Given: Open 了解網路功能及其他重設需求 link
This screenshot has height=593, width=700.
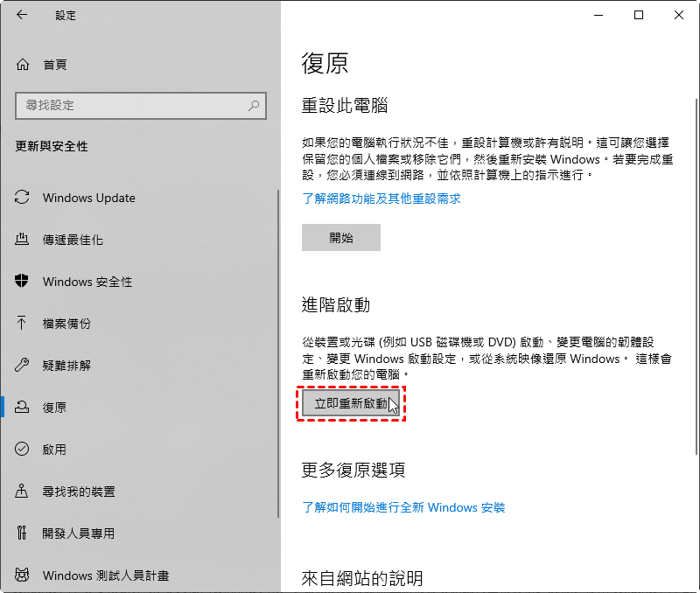Looking at the screenshot, I should 381,199.
